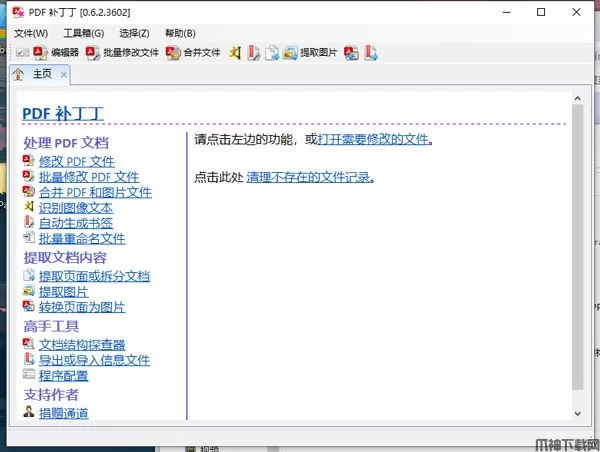Open the 工具箱(G) menu

(83, 33)
